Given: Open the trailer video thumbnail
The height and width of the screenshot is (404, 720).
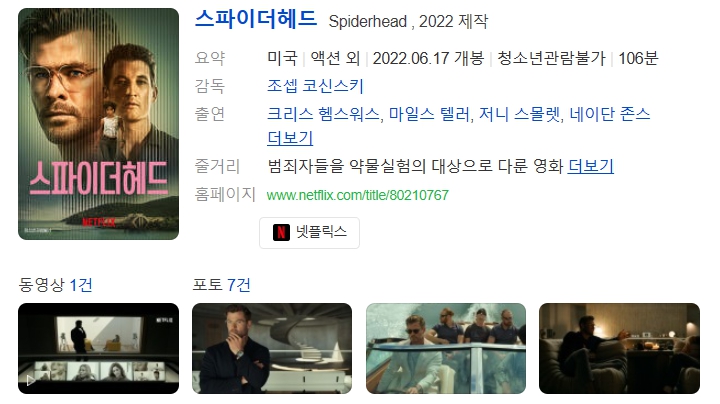Looking at the screenshot, I should 98,348.
